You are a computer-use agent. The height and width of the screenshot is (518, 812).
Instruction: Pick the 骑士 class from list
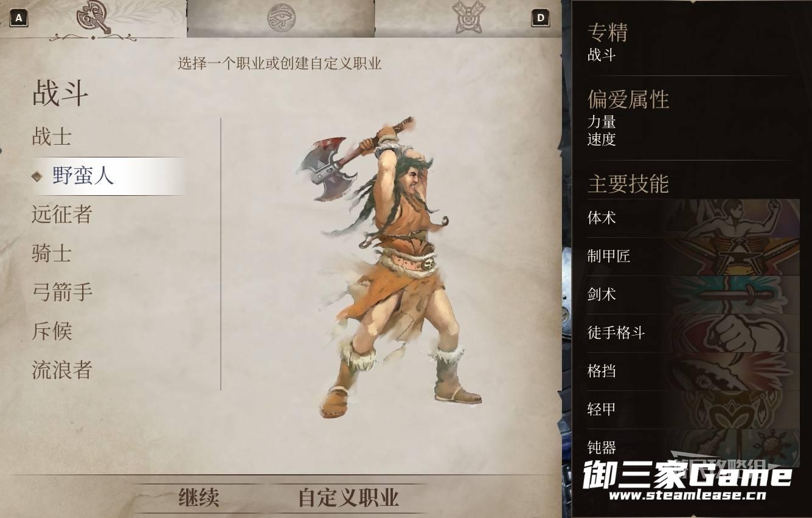point(52,253)
